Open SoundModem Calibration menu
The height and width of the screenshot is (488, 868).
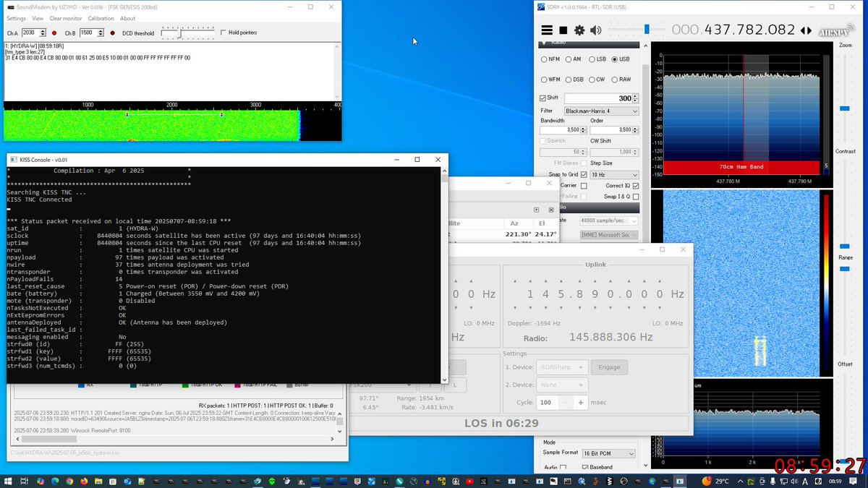point(101,18)
